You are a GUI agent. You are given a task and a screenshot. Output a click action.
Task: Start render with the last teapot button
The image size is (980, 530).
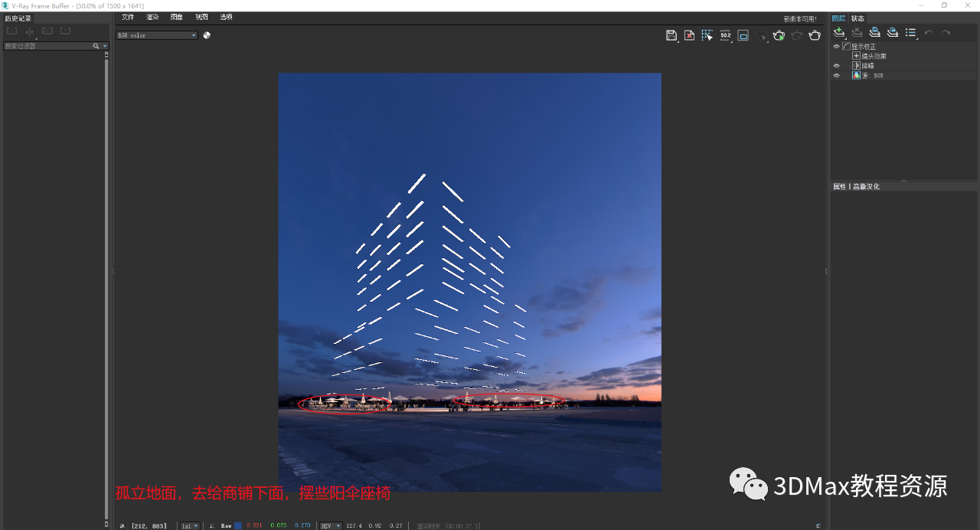pyautogui.click(x=814, y=35)
